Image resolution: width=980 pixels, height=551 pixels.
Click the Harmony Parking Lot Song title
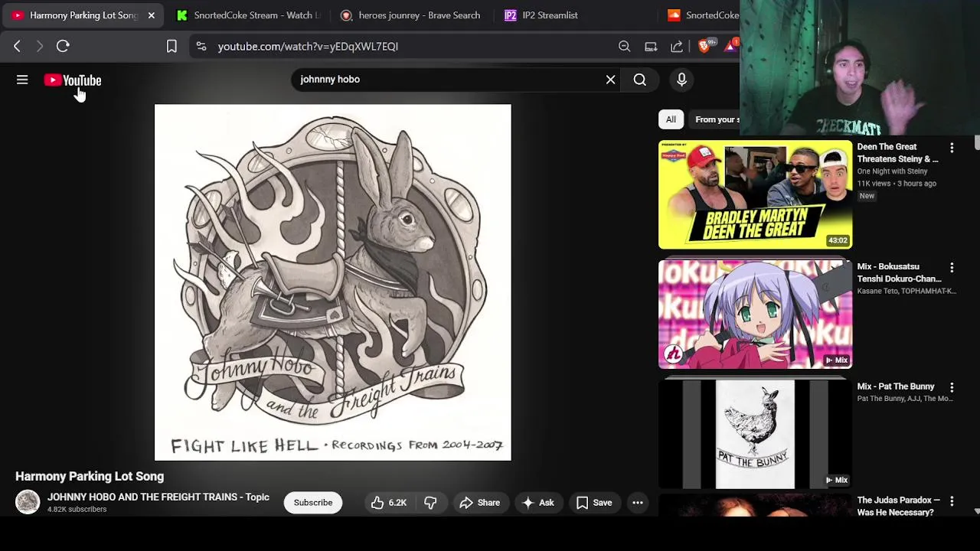coord(90,477)
